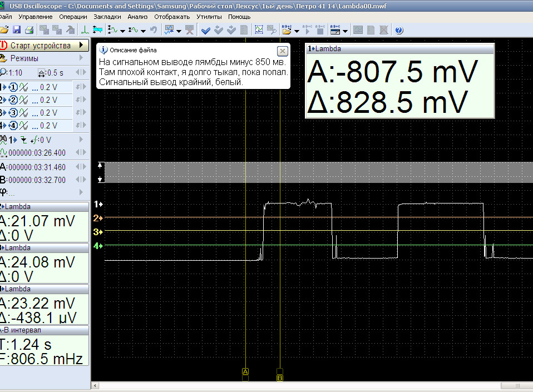Open dropdown next to the open-folder A+B+C icon
Image resolution: width=533 pixels, height=392 pixels.
[x=297, y=31]
